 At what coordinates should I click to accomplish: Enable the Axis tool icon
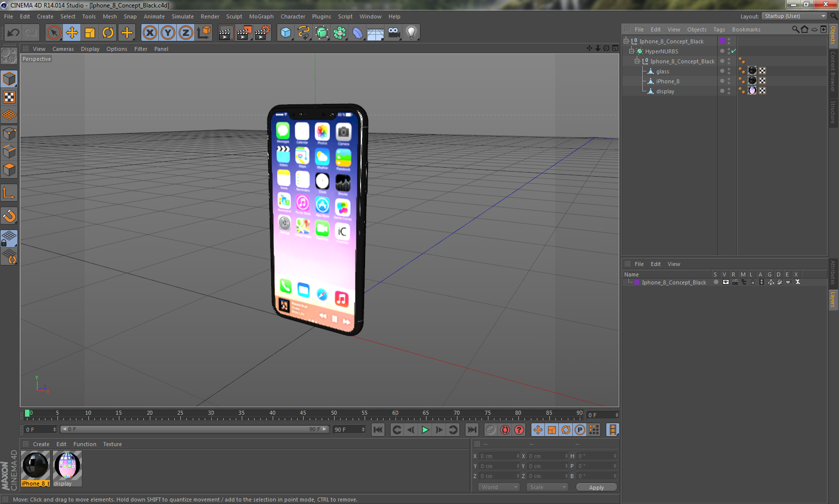[9, 193]
